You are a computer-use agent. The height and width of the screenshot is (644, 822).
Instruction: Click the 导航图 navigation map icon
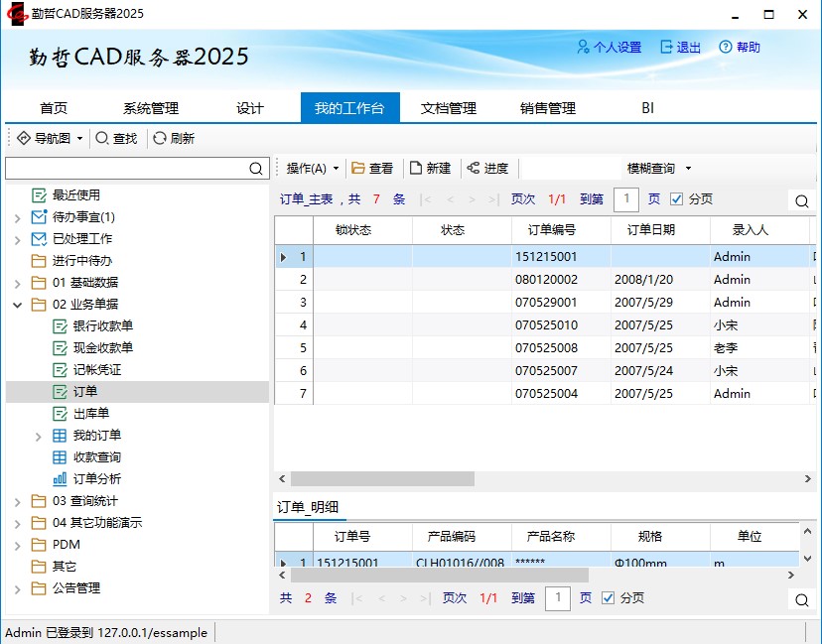24,139
